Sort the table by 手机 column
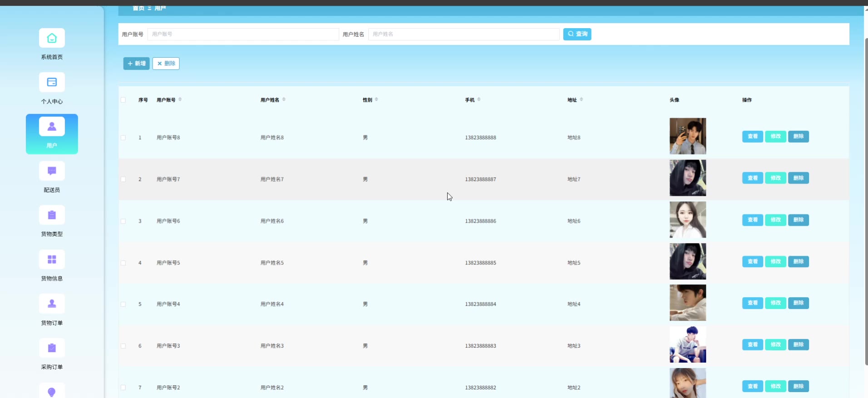This screenshot has width=868, height=398. tap(479, 99)
